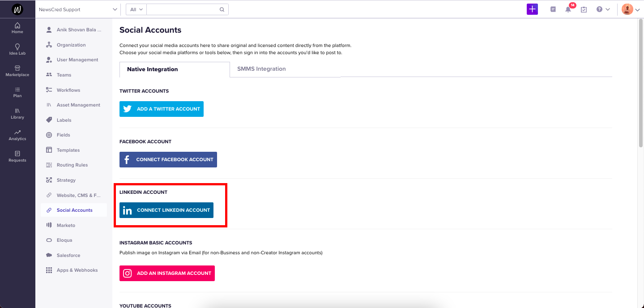The height and width of the screenshot is (308, 644).
Task: Click the search magnifier icon
Action: (x=222, y=9)
